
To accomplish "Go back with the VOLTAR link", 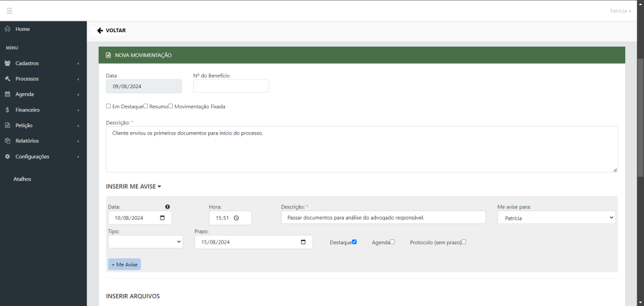I will pyautogui.click(x=111, y=30).
